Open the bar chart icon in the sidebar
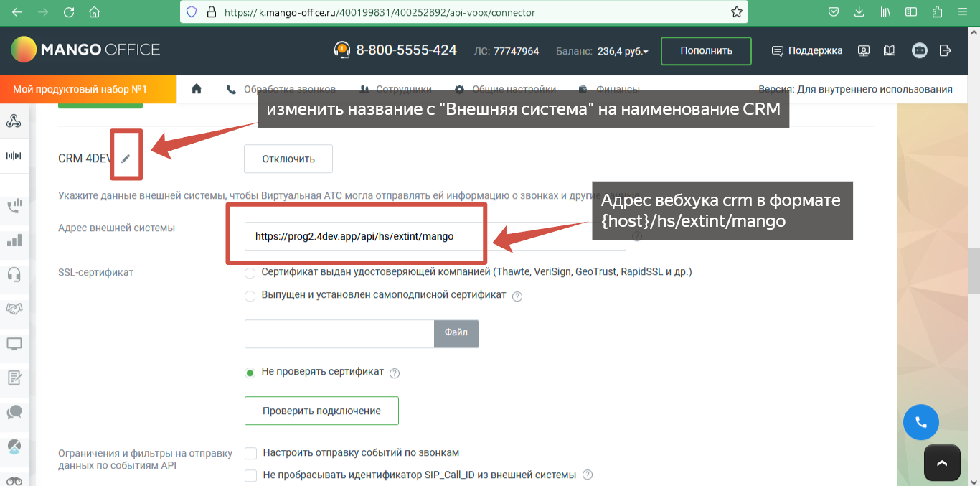 coord(14,240)
